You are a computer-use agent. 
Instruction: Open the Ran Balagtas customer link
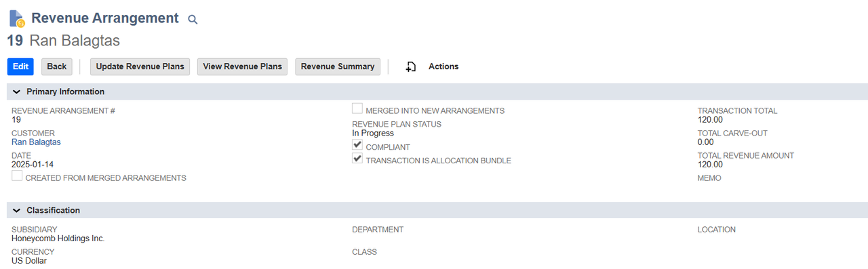(36, 142)
